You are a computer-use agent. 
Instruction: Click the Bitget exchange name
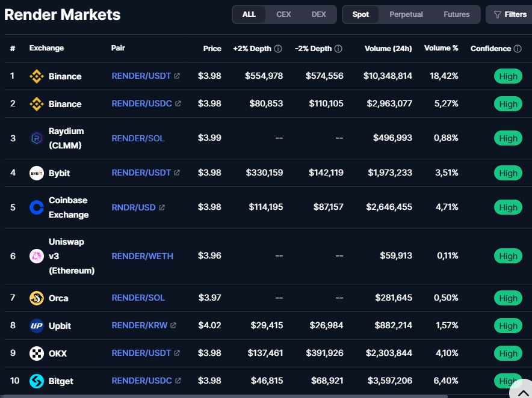point(61,381)
